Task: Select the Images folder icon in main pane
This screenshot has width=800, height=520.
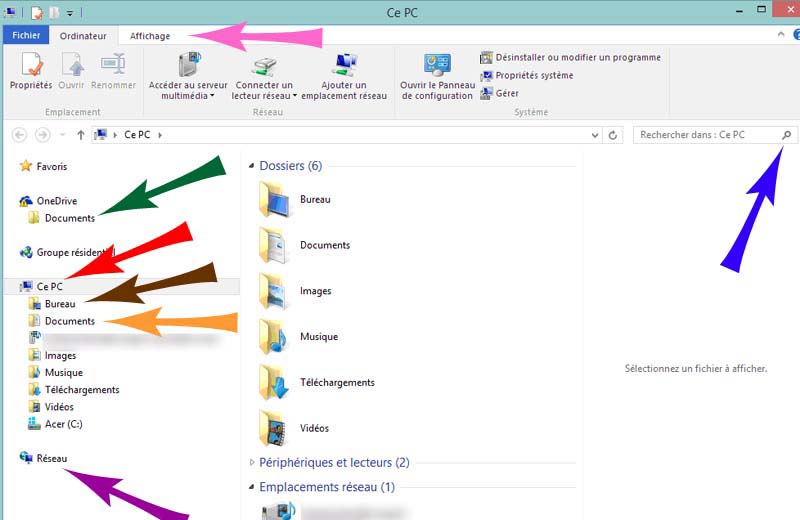Action: pyautogui.click(x=274, y=291)
